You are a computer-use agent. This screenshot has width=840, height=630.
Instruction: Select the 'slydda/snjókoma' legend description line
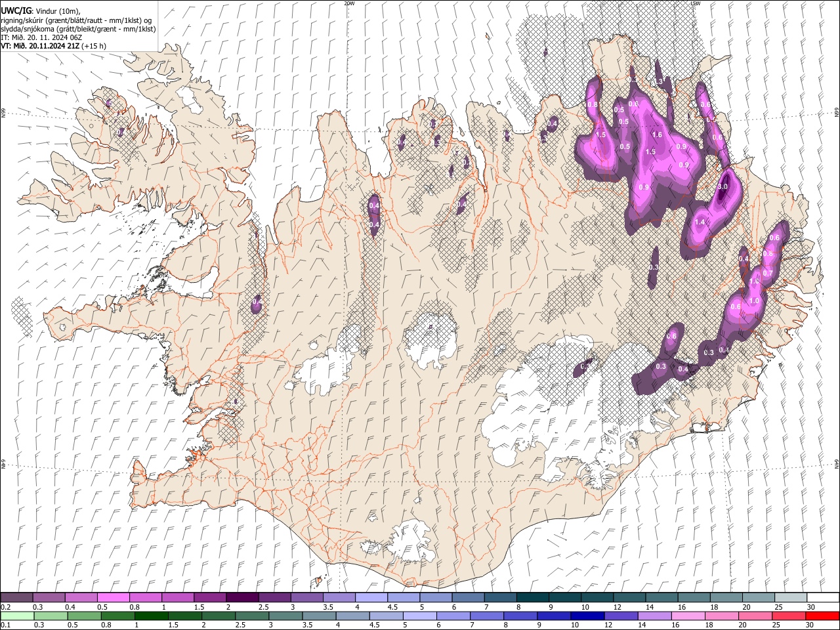pos(78,29)
